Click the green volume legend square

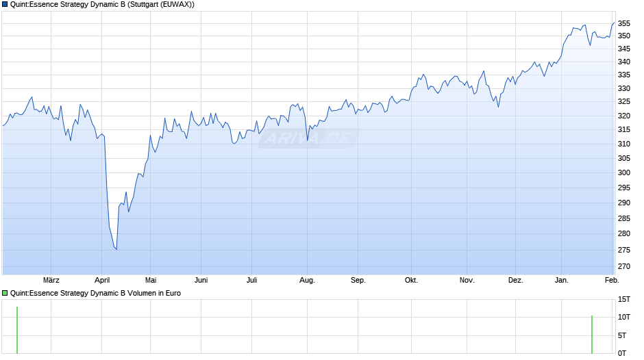point(5,293)
